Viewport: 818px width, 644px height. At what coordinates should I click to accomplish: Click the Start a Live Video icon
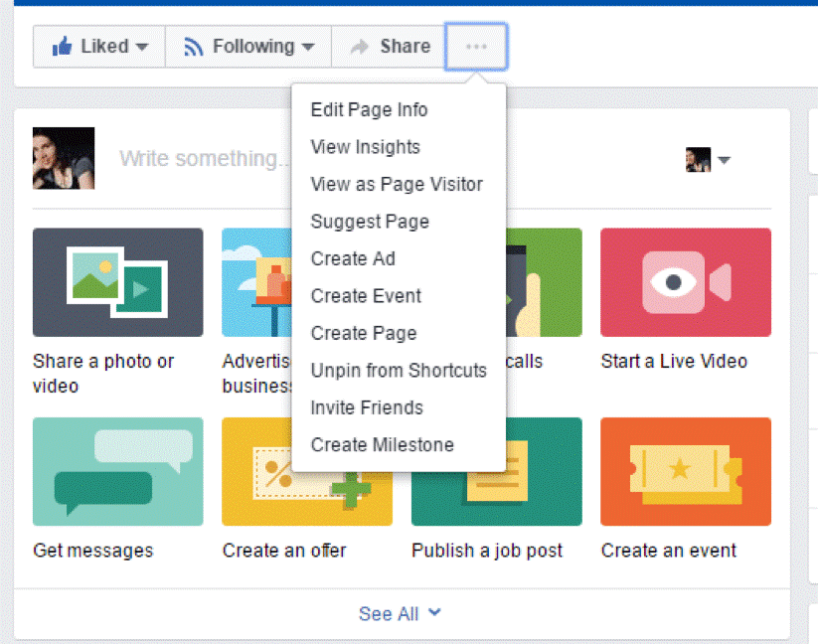click(x=685, y=282)
